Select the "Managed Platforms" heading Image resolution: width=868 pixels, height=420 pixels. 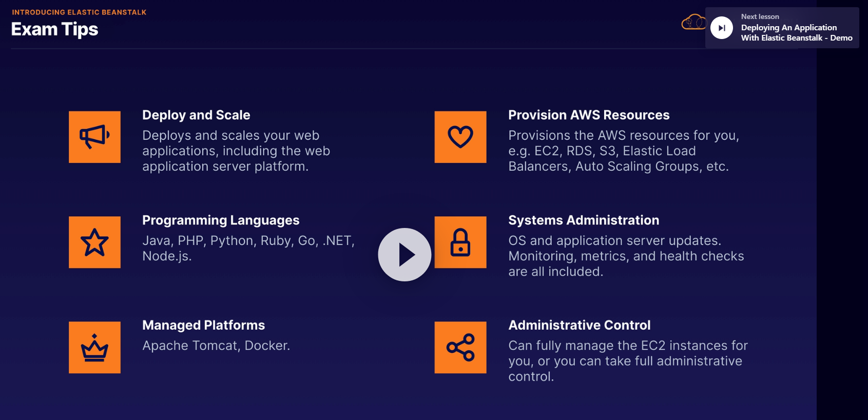tap(203, 325)
